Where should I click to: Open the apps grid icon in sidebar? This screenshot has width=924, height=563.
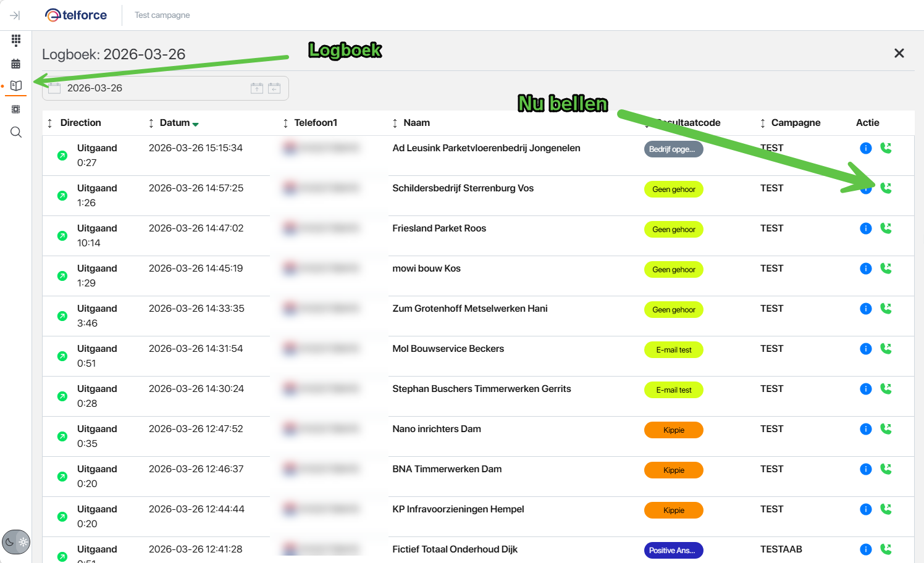point(16,40)
